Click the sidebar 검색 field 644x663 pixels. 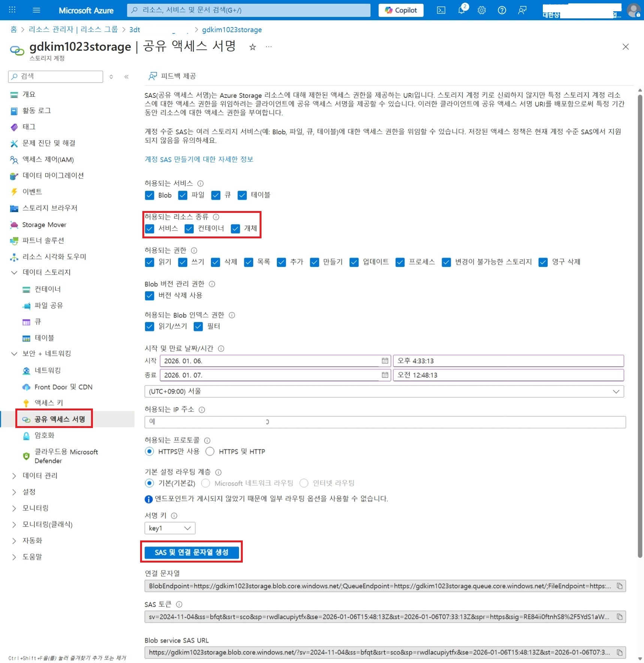point(55,76)
